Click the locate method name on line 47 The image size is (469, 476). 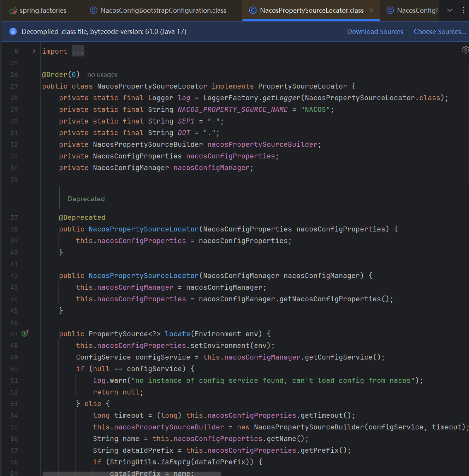tap(177, 334)
